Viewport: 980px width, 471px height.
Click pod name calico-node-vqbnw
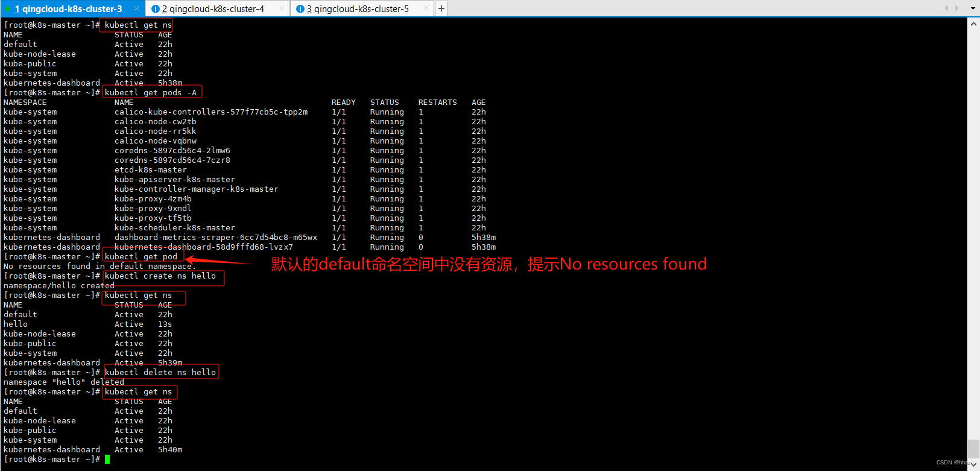[x=156, y=141]
